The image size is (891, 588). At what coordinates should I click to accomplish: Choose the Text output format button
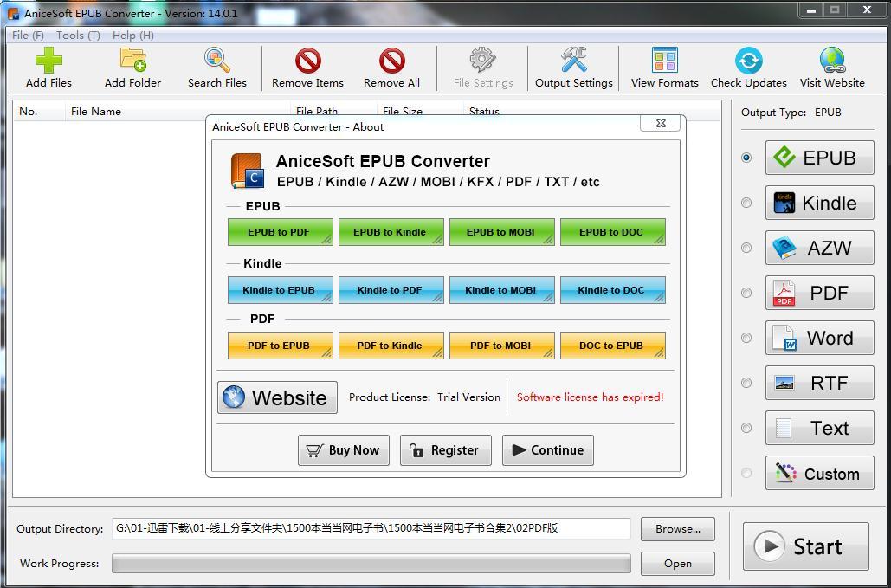click(x=819, y=428)
